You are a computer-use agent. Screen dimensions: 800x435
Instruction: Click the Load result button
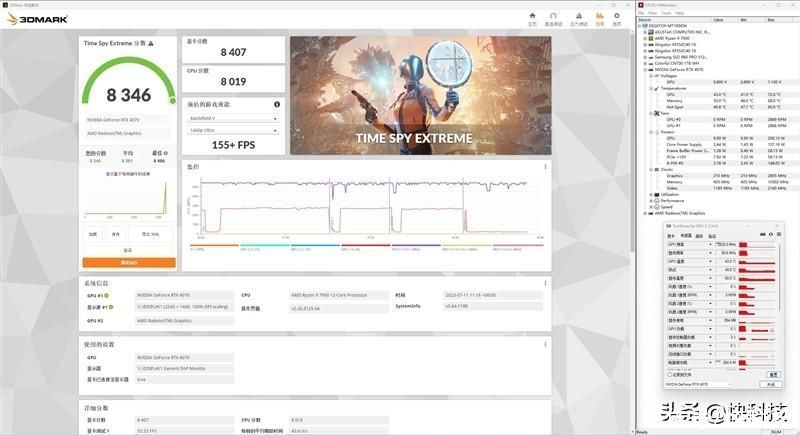[93, 234]
